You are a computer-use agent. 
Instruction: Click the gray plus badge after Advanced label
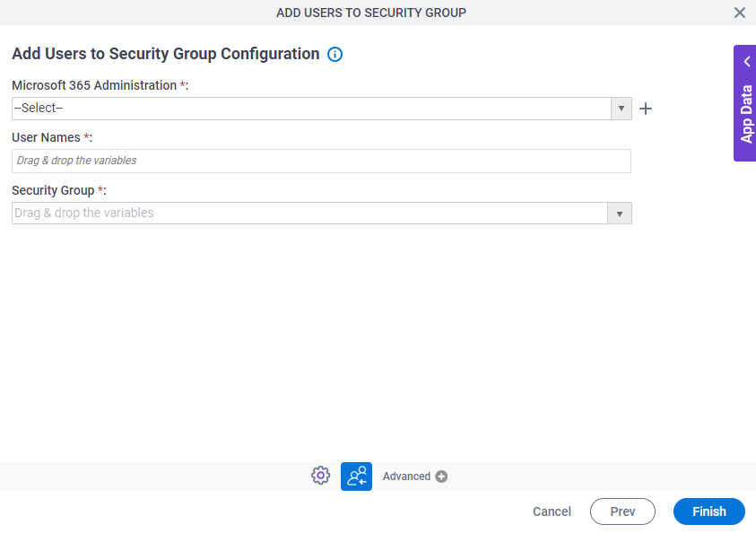[440, 476]
